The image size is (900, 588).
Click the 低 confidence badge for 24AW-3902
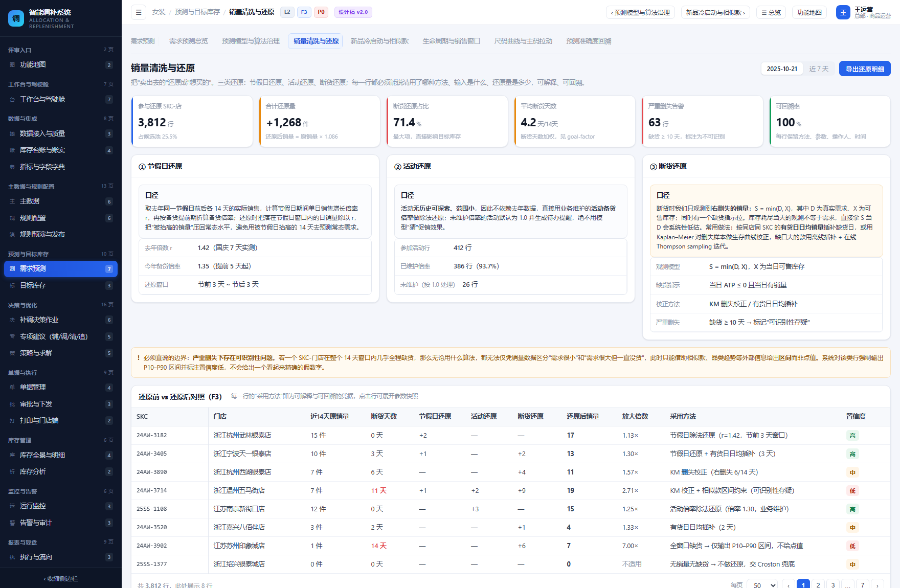[852, 546]
